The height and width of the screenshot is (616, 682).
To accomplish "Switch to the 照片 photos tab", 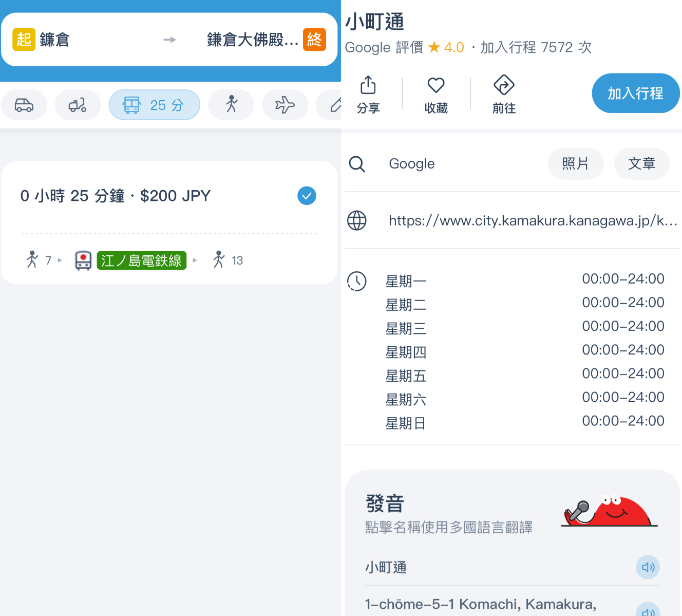I will pos(576,163).
